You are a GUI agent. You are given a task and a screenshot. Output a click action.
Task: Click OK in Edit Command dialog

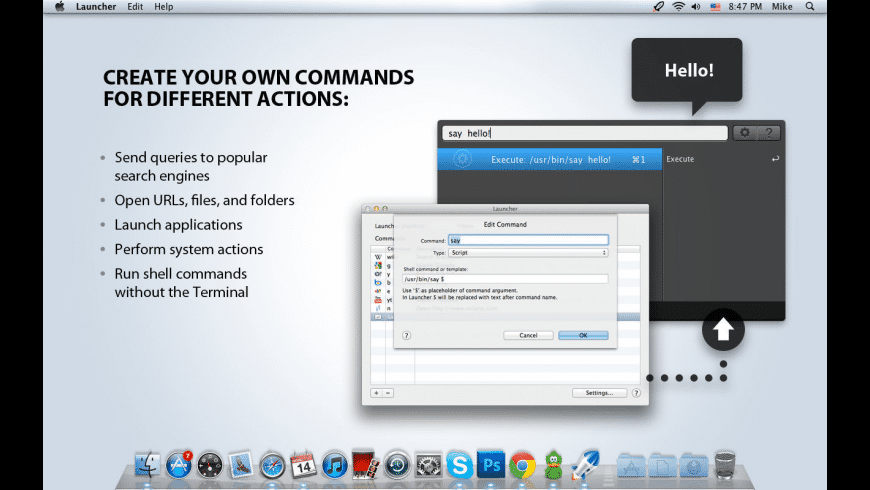coord(583,335)
